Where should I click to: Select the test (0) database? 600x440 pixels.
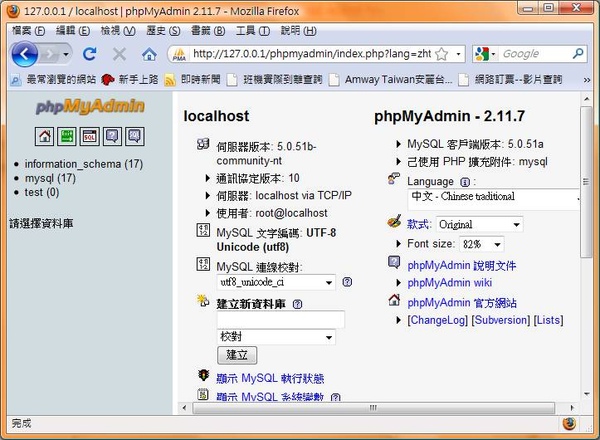pyautogui.click(x=42, y=192)
